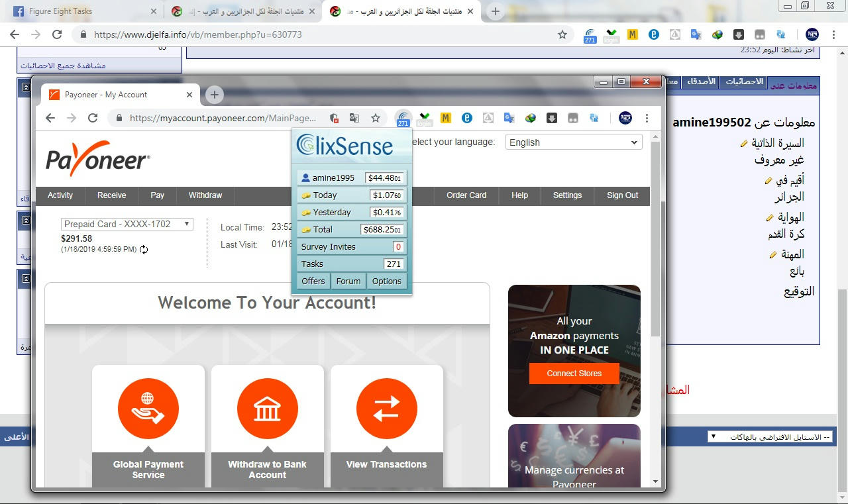
Task: Click blocked-content shield icon in Payoneer address bar
Action: 334,118
